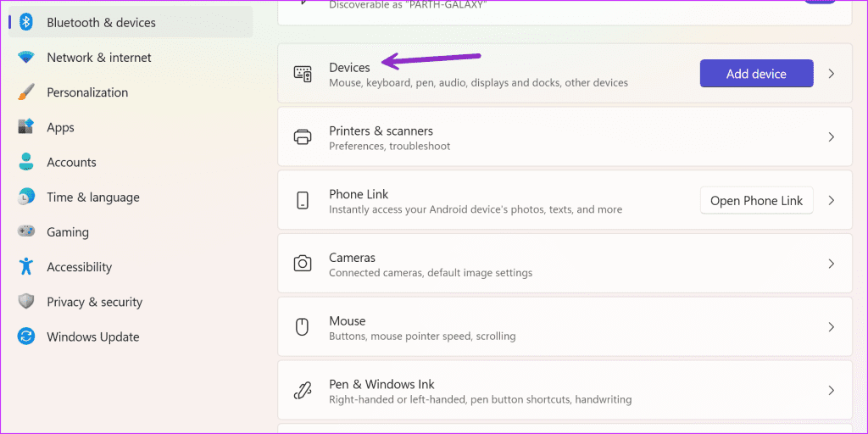The image size is (868, 434).
Task: Click 'Right-handed or left-handed' description text
Action: click(x=480, y=399)
